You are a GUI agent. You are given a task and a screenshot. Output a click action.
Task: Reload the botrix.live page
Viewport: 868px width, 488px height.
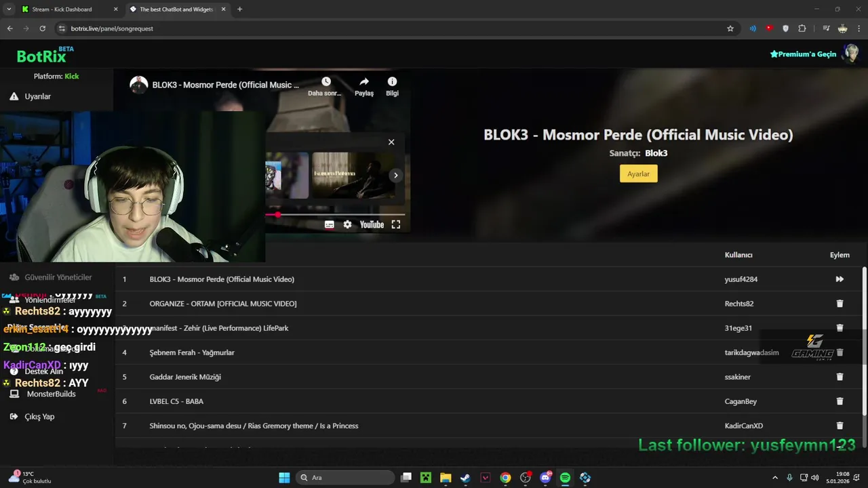(x=42, y=28)
